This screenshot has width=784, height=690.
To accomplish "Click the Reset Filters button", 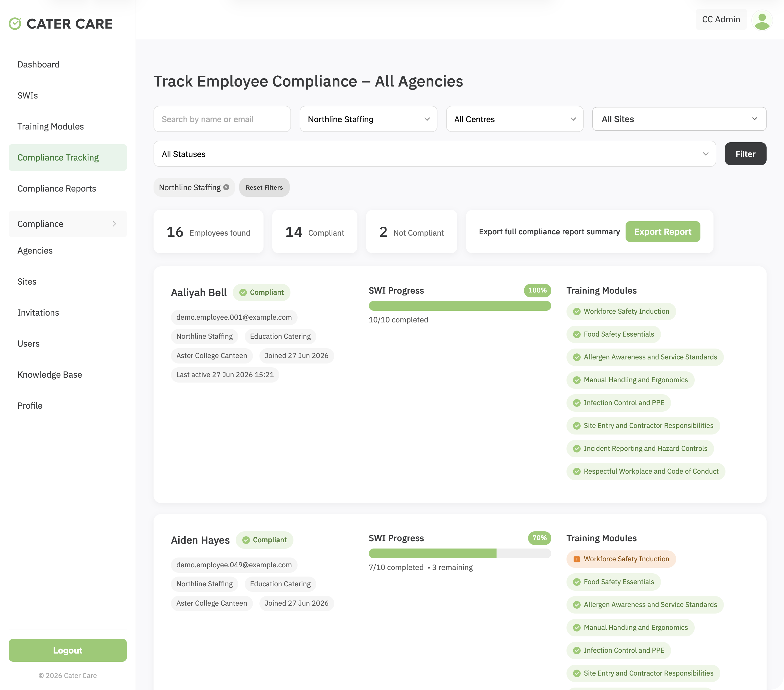I will point(264,187).
